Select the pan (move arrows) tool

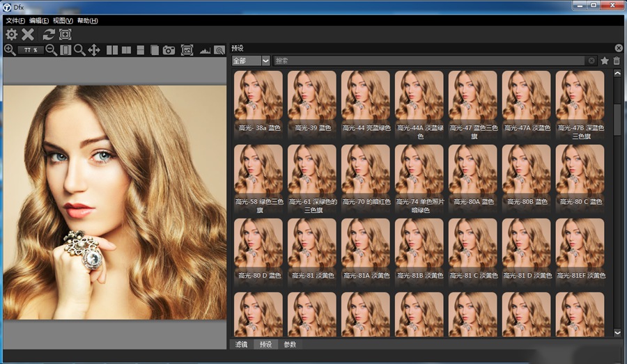[x=94, y=50]
